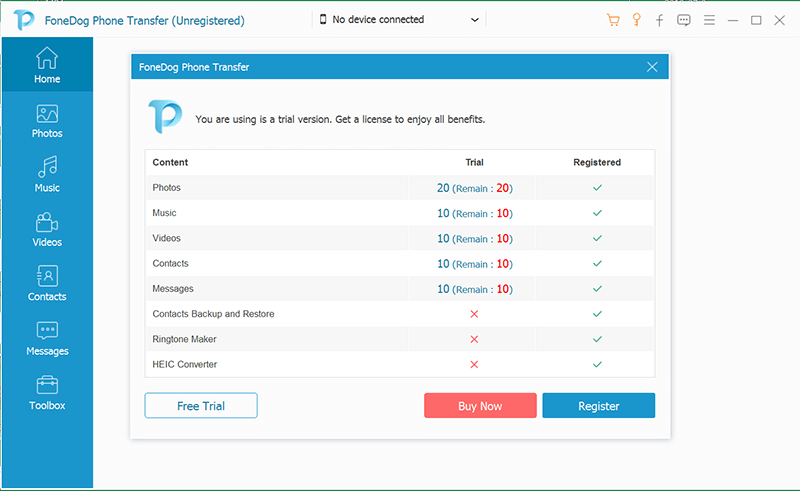Click Videos trial remaining count

click(x=503, y=238)
